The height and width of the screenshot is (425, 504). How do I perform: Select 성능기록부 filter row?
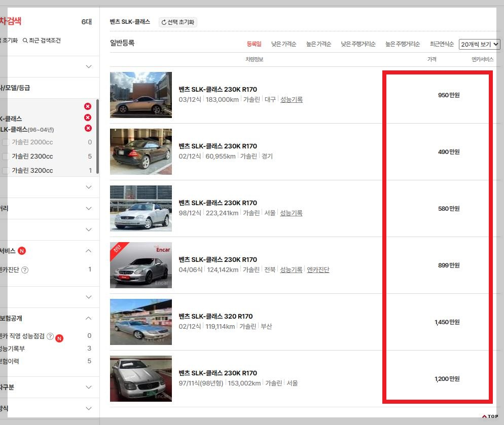click(x=47, y=349)
